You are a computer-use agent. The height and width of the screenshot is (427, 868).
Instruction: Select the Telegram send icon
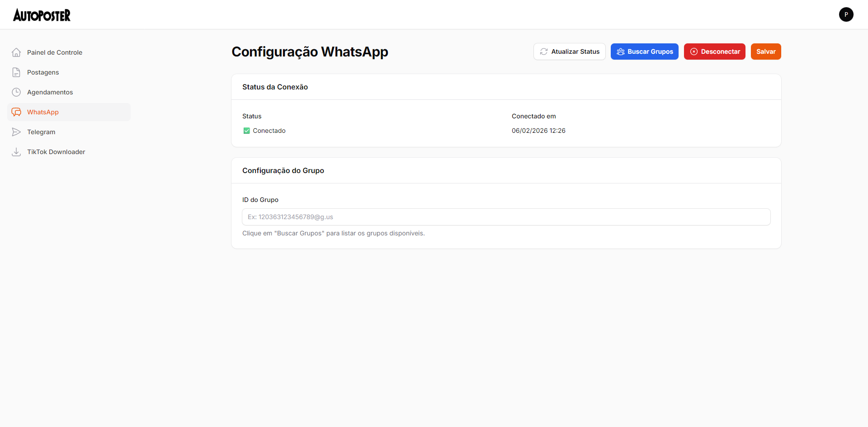click(16, 131)
